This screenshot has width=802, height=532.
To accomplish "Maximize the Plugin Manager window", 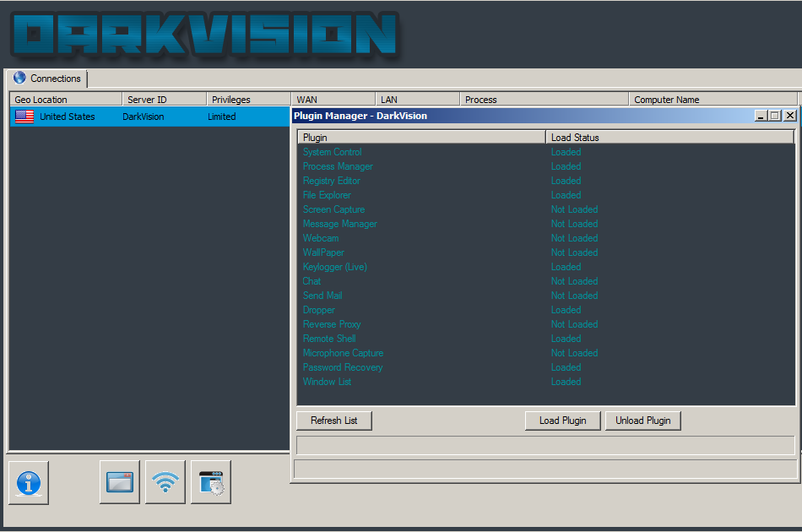I will (775, 116).
